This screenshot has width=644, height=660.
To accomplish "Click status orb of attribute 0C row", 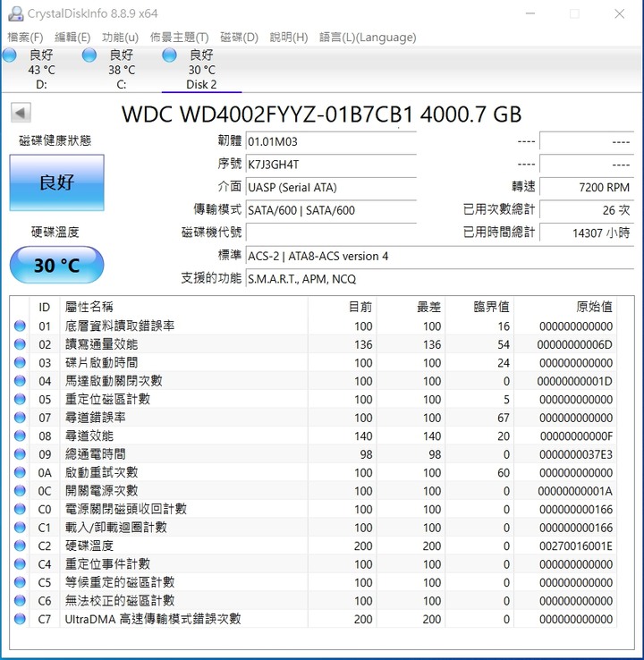I will point(20,491).
